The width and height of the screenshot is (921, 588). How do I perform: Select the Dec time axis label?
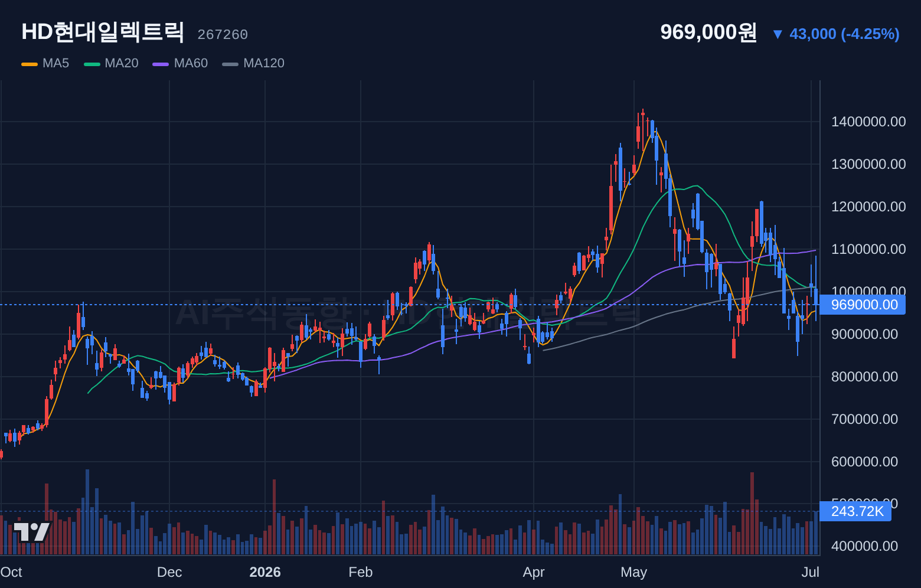click(169, 572)
